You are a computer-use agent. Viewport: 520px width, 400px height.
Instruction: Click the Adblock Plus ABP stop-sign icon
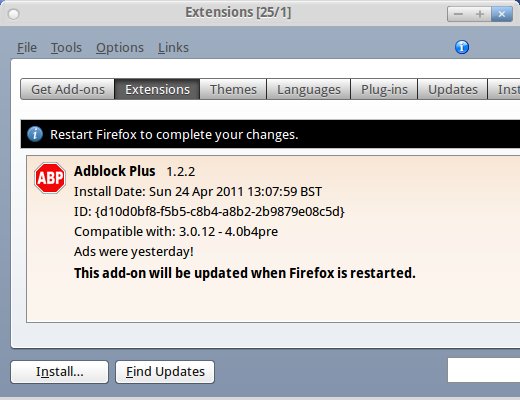50,178
